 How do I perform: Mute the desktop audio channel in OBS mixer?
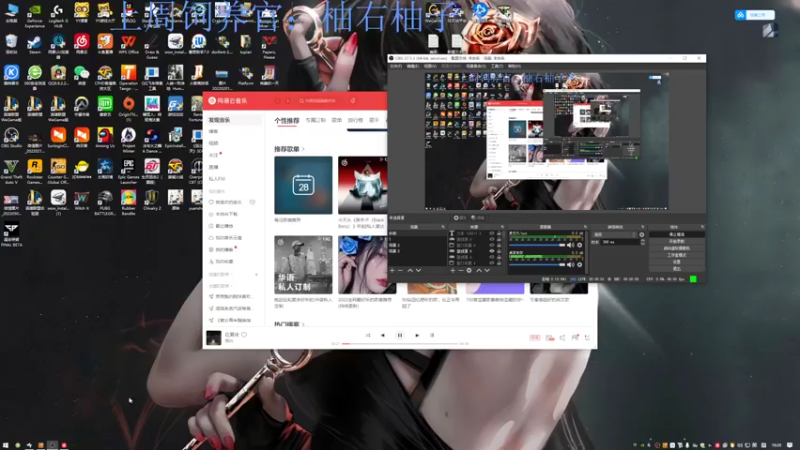click(571, 265)
